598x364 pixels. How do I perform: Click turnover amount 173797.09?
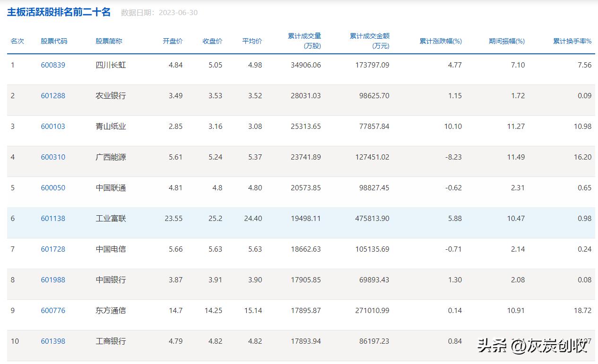tap(372, 65)
